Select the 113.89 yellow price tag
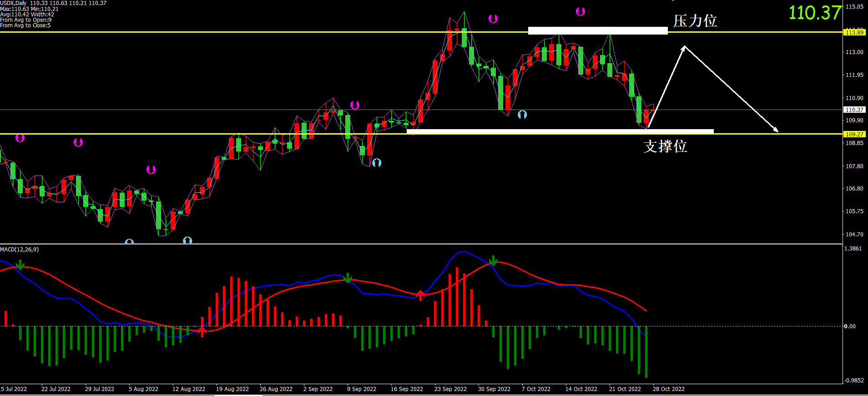This screenshot has height=396, width=868. click(854, 32)
